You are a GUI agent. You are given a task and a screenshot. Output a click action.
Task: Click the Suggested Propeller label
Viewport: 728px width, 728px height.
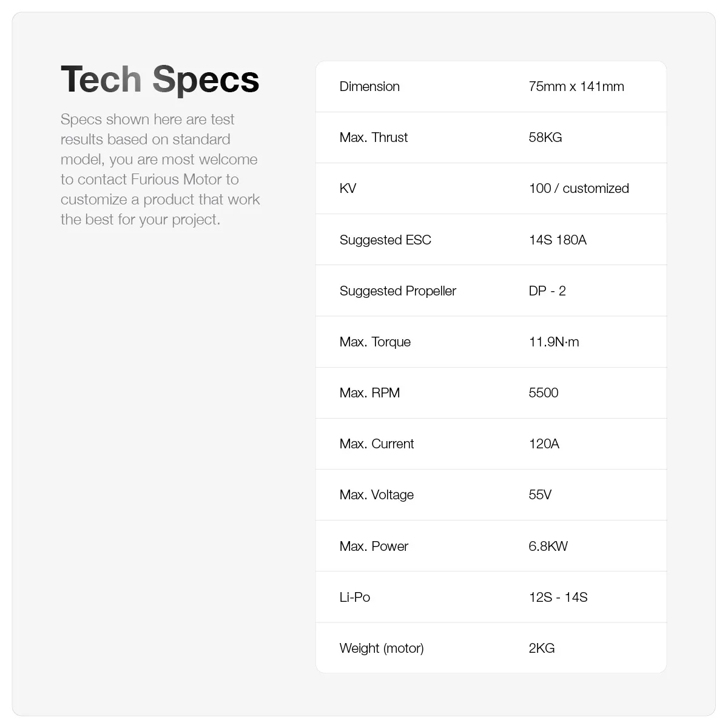[397, 291]
